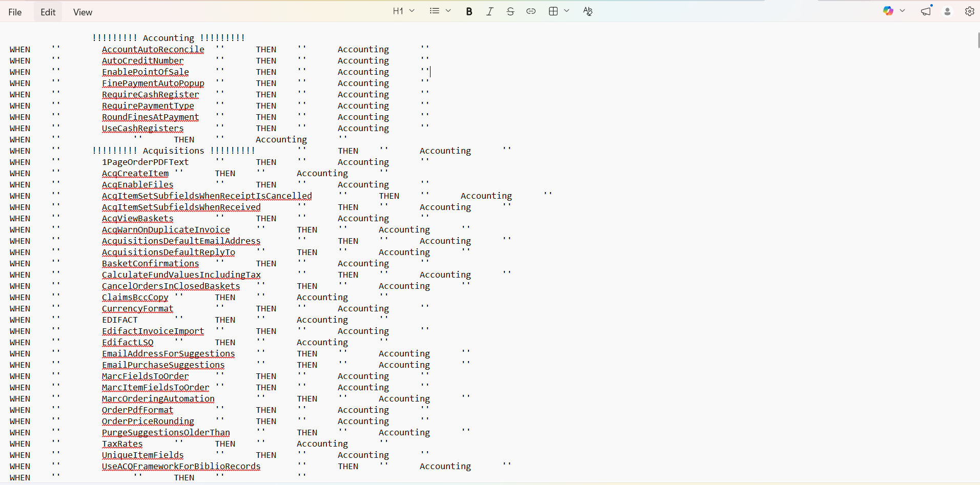Image resolution: width=980 pixels, height=485 pixels.
Task: Click the AccountAutoReconcile text
Action: pos(153,50)
